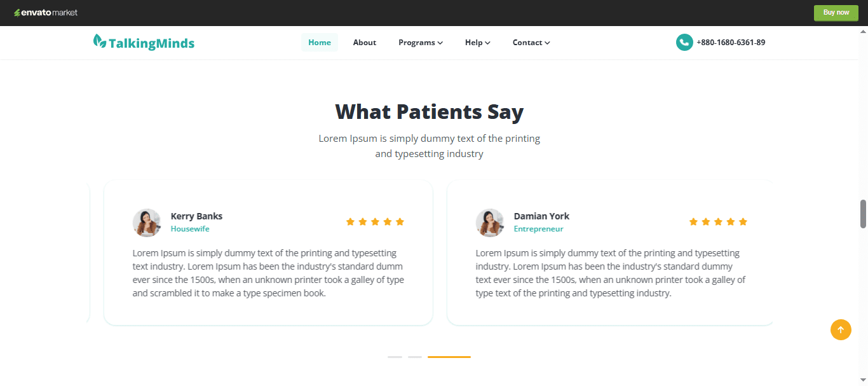Screen dimensions: 868x386
Task: Select the second testimonial slider dot
Action: pos(415,357)
